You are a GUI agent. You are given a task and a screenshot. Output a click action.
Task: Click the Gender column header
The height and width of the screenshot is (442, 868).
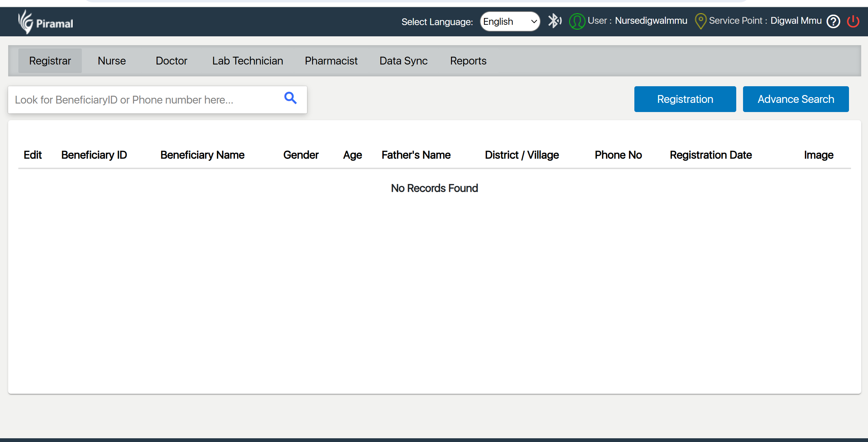pyautogui.click(x=301, y=155)
